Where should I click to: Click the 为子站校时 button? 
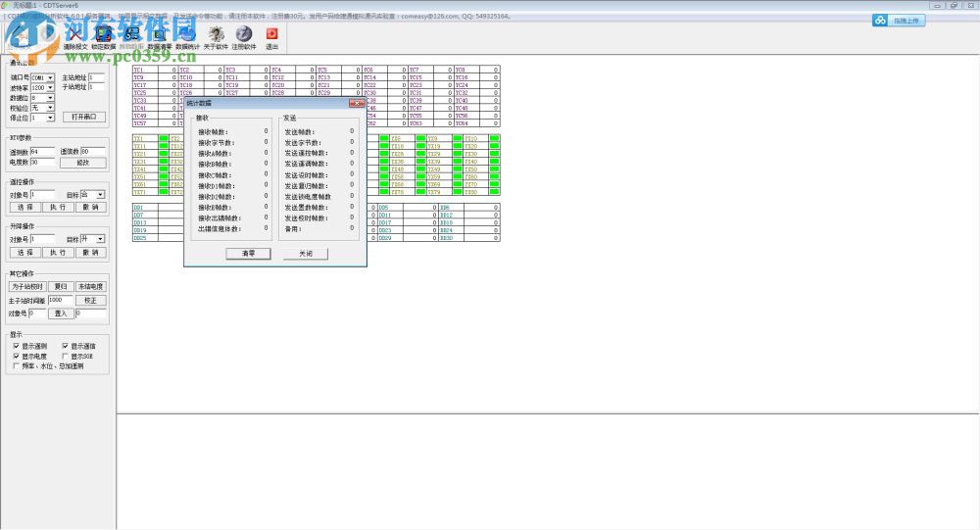[27, 286]
